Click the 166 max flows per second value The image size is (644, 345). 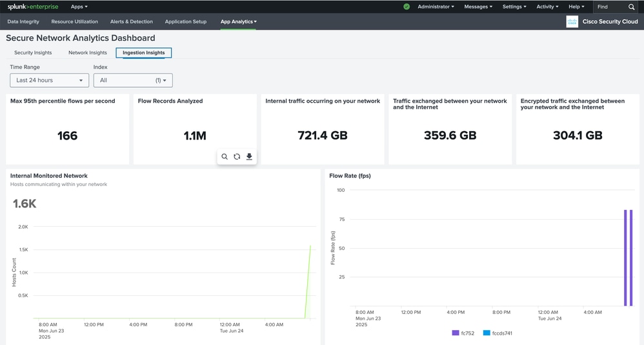point(67,136)
